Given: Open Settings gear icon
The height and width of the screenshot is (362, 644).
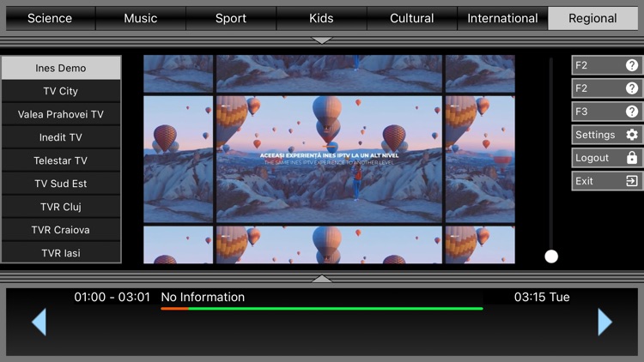Looking at the screenshot, I should [x=632, y=135].
